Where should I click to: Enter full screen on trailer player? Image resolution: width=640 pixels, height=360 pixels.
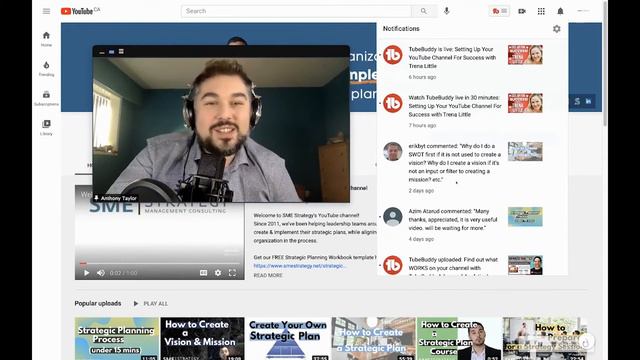[x=232, y=273]
